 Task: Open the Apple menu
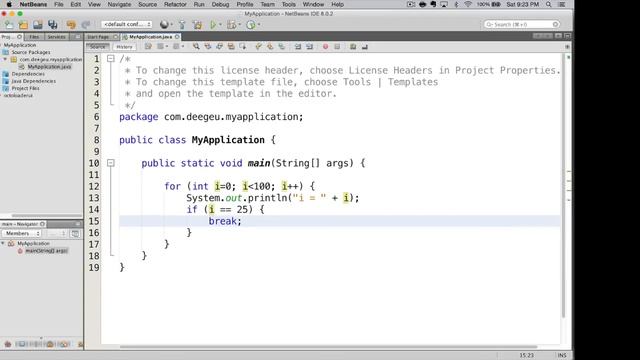coord(9,4)
